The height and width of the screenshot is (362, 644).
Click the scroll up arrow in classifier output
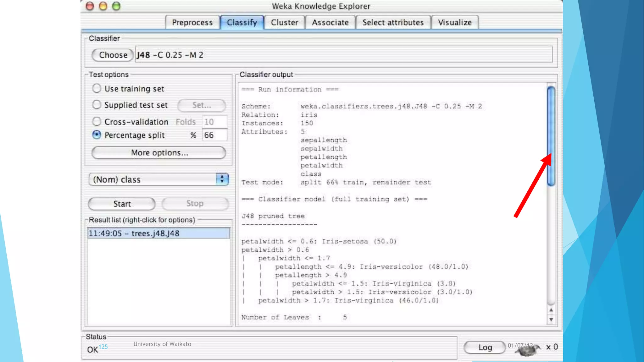click(x=551, y=310)
